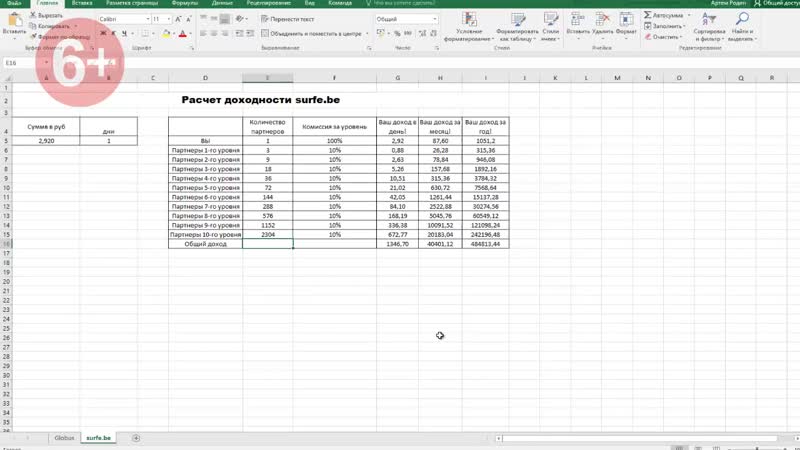
Task: Click Merge and Center (Объединить и поместить в центре)
Action: tap(311, 34)
